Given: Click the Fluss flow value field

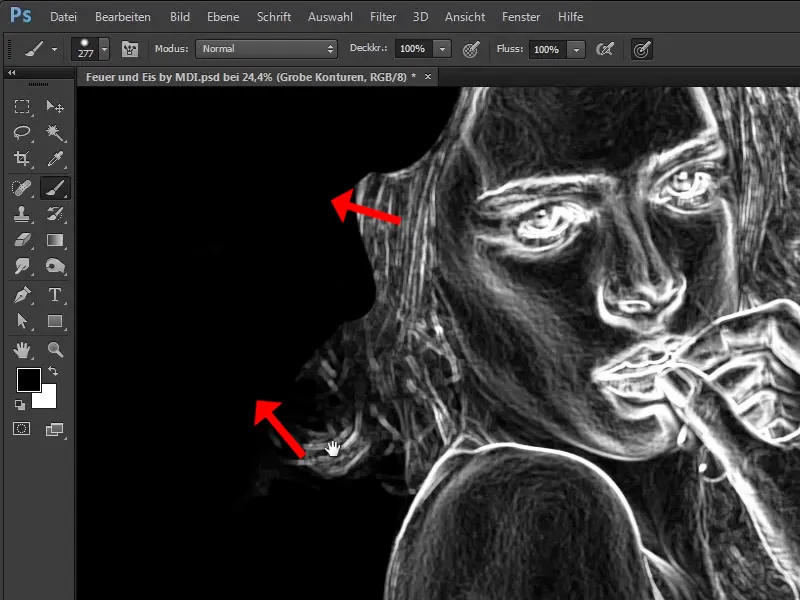Looking at the screenshot, I should click(x=547, y=49).
